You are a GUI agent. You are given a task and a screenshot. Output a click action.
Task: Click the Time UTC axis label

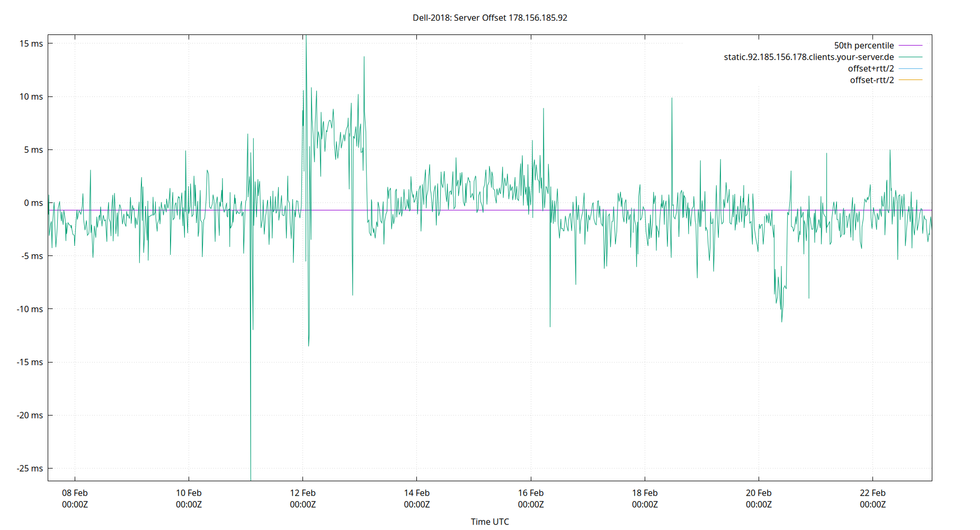coord(489,522)
